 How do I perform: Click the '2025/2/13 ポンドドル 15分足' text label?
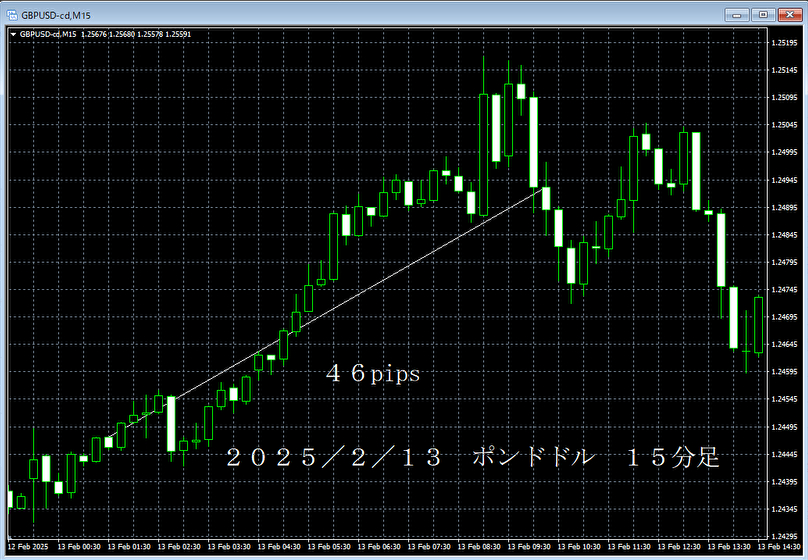[473, 457]
